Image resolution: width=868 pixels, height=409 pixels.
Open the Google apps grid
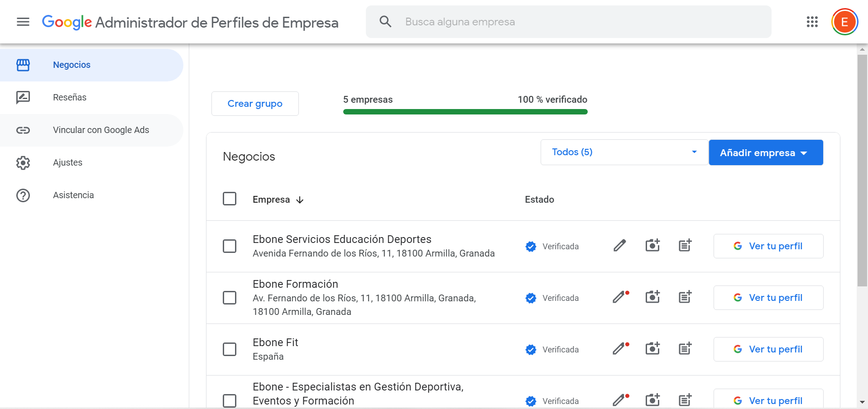(812, 22)
